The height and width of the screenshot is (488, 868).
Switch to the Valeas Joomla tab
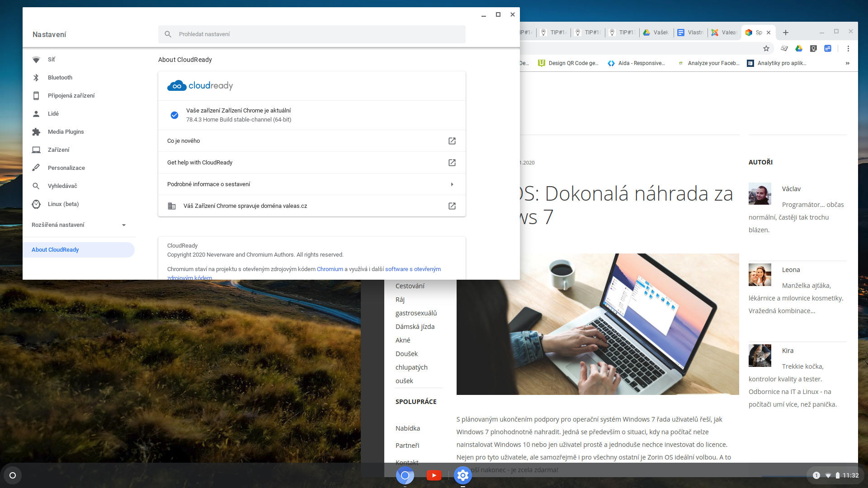(x=724, y=33)
